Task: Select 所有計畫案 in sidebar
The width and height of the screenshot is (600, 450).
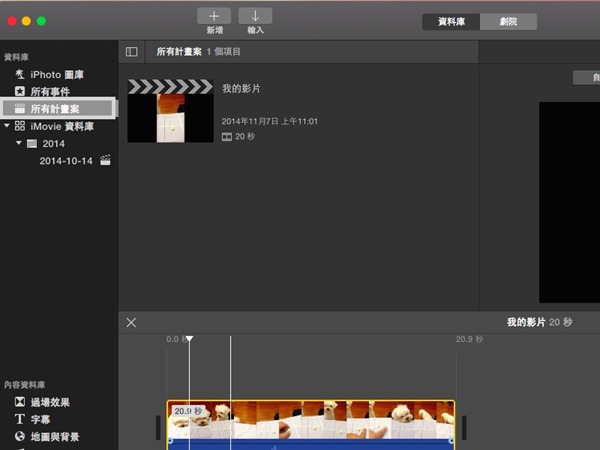Action: [58, 109]
